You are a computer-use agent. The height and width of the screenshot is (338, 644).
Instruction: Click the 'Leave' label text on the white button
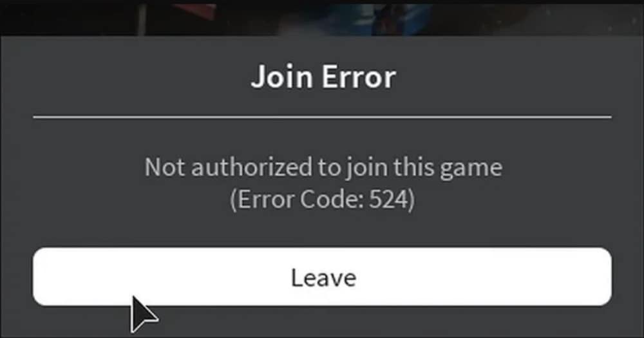pyautogui.click(x=324, y=277)
